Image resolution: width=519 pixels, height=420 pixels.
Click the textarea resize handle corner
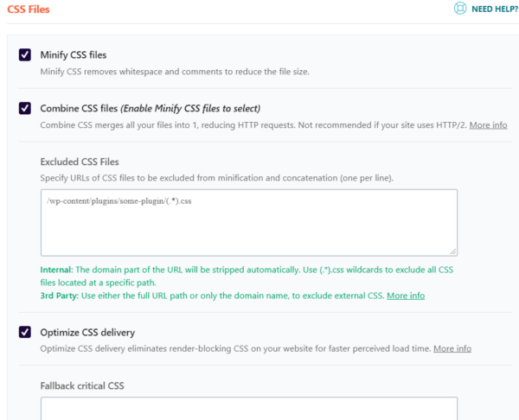click(x=453, y=251)
